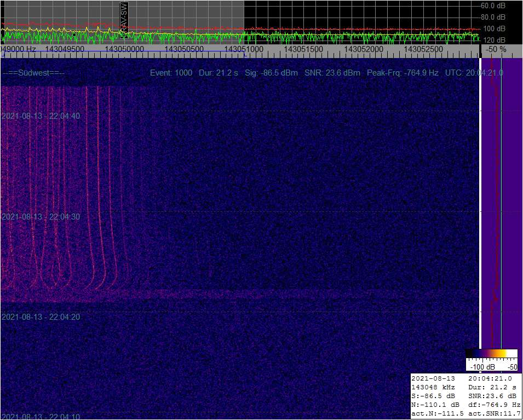Click the 20:04:21.0 time in info box

point(490,378)
